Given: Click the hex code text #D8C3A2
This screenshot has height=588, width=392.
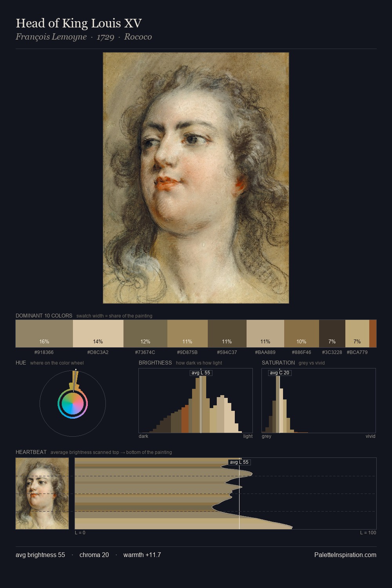Looking at the screenshot, I should tap(98, 352).
